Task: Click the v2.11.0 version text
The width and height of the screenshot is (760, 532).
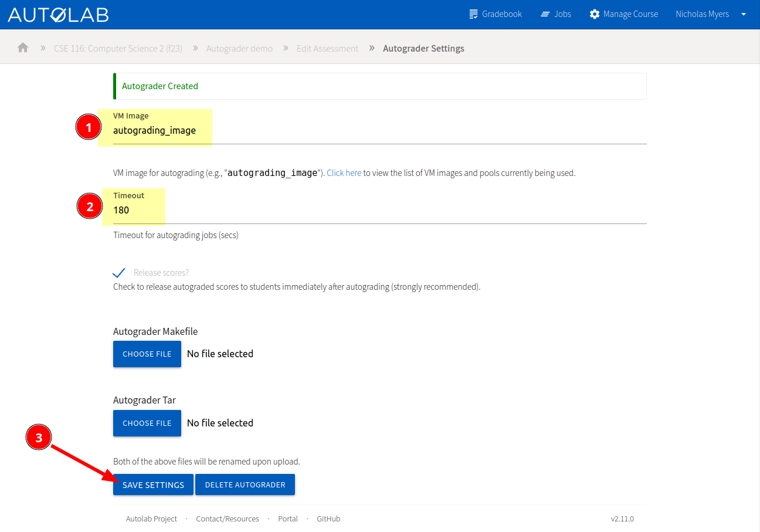Action: [622, 519]
